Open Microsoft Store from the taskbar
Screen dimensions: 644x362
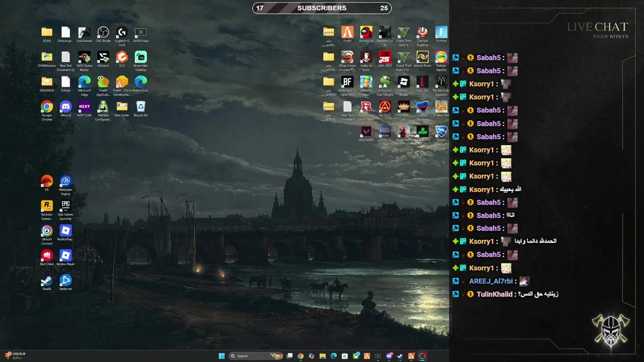tap(345, 356)
